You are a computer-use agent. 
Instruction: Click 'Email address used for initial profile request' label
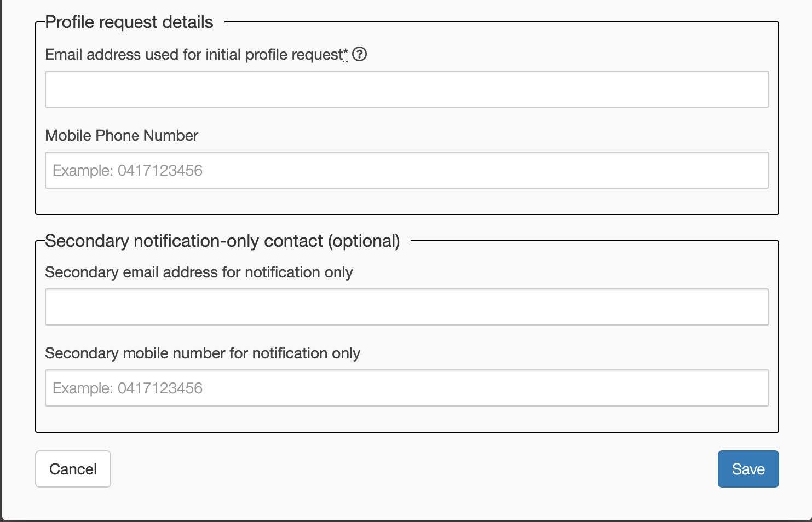[x=194, y=55]
